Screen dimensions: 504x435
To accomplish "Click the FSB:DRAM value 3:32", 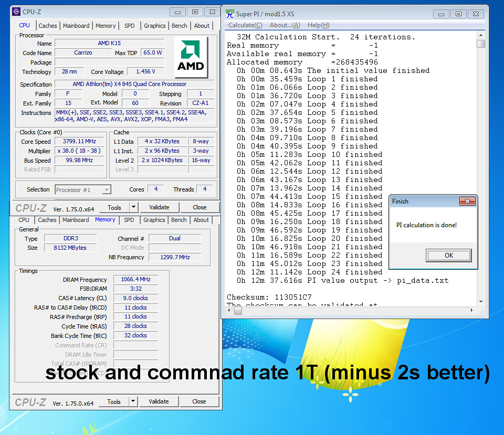I will pyautogui.click(x=135, y=289).
